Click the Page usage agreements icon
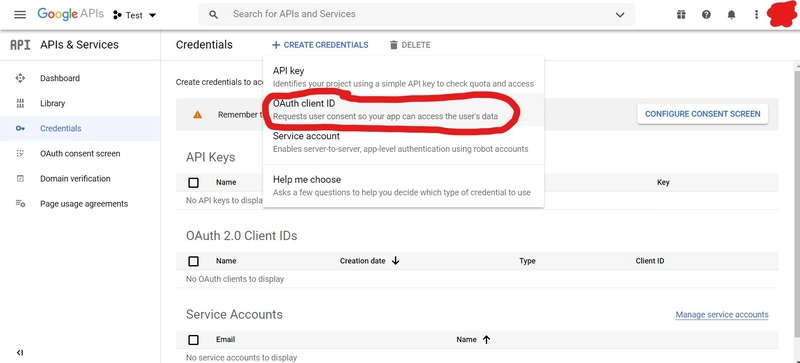Screen dimensions: 800x363 (x=20, y=204)
